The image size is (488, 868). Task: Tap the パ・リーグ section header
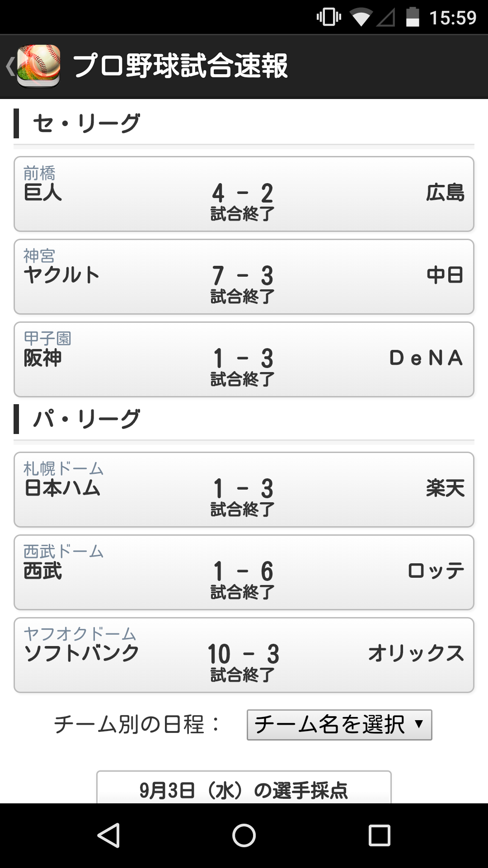86,419
